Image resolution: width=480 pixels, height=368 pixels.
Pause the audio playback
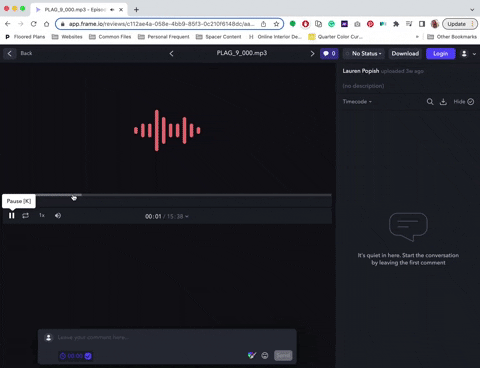tap(12, 216)
